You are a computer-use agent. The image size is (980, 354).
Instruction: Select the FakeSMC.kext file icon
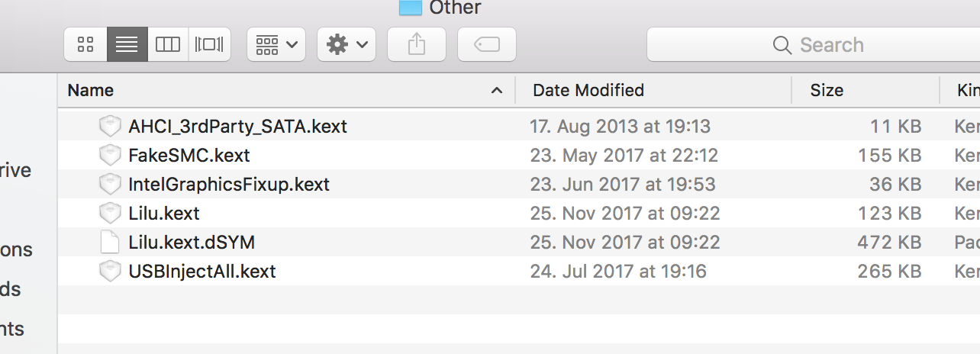click(111, 155)
